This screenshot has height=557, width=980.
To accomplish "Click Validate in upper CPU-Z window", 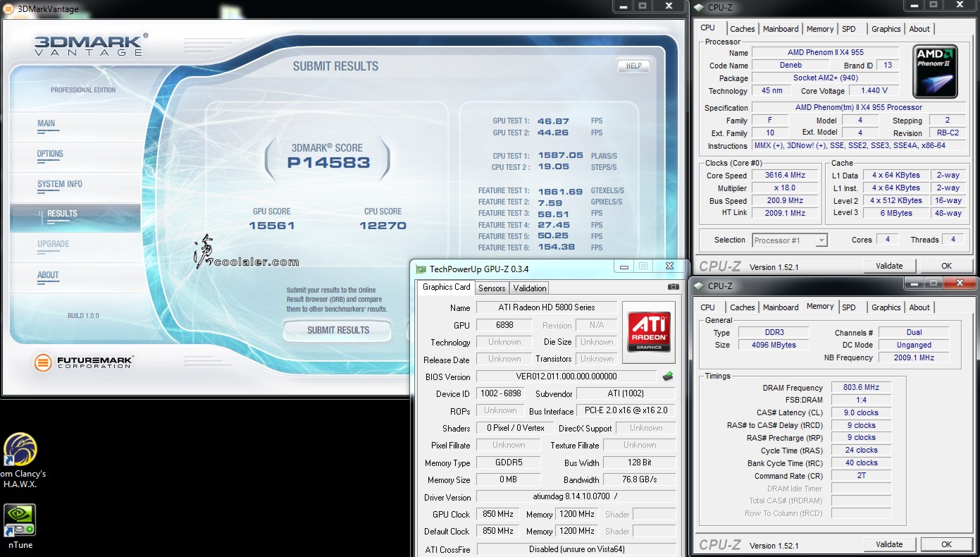I will (889, 266).
